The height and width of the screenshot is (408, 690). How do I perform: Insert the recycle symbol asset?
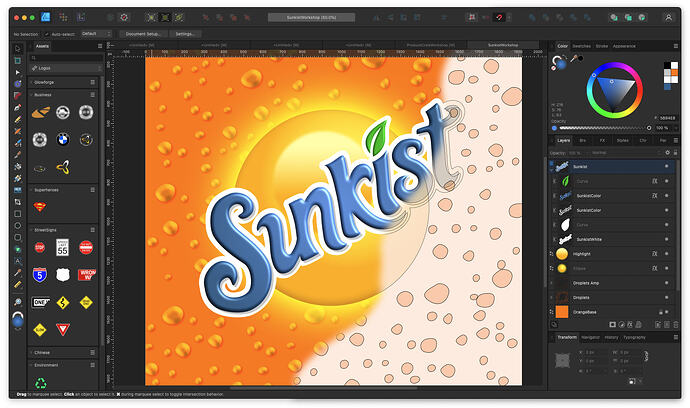click(x=40, y=382)
